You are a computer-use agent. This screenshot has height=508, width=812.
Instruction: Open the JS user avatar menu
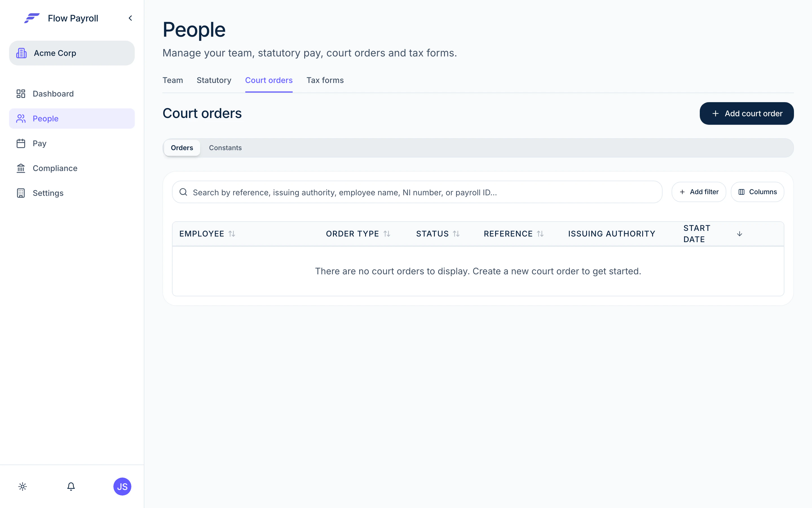(122, 487)
